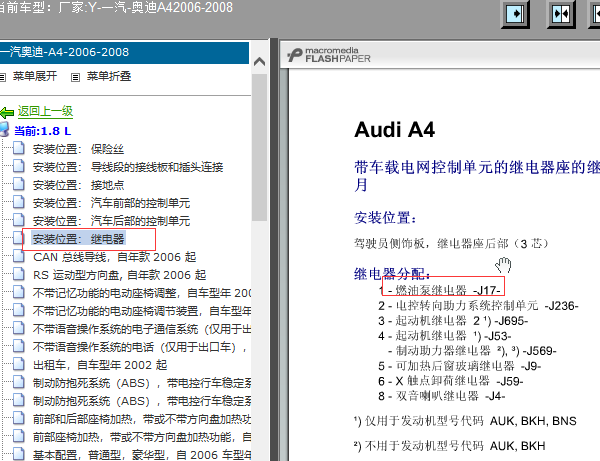Select 安装位置: 继电器 entry
The width and height of the screenshot is (600, 461).
click(x=78, y=239)
